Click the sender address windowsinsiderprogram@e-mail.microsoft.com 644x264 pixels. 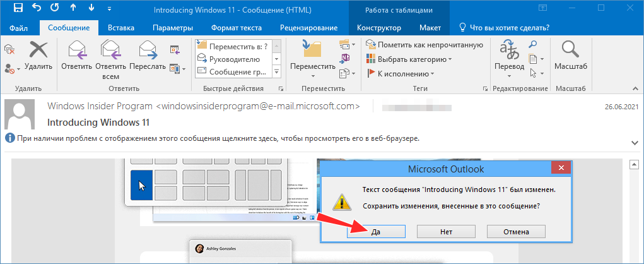click(x=259, y=107)
